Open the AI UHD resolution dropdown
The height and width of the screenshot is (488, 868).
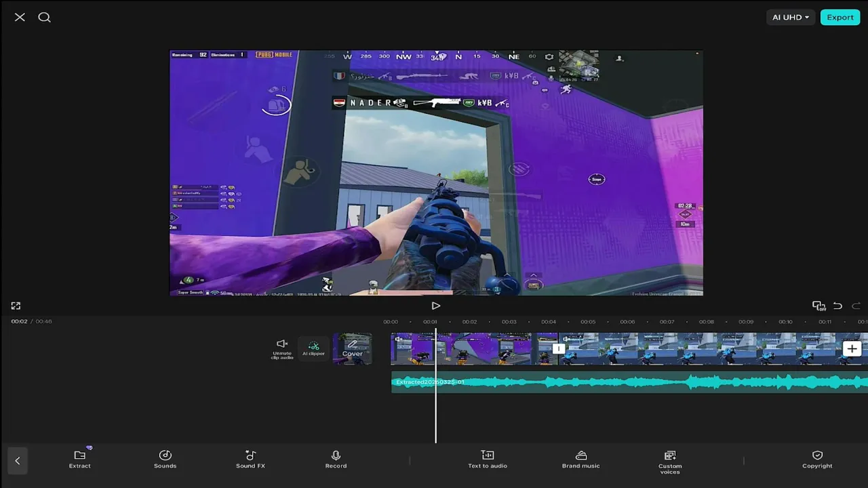pyautogui.click(x=791, y=17)
